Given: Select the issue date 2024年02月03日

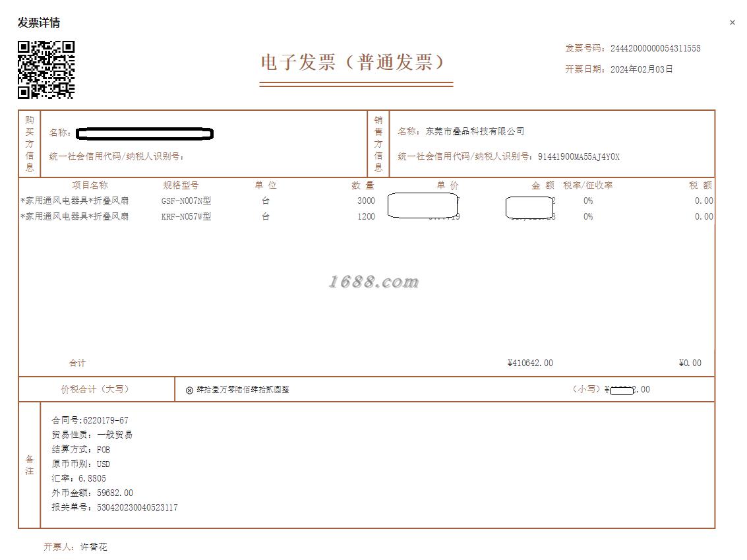Looking at the screenshot, I should pyautogui.click(x=642, y=69).
